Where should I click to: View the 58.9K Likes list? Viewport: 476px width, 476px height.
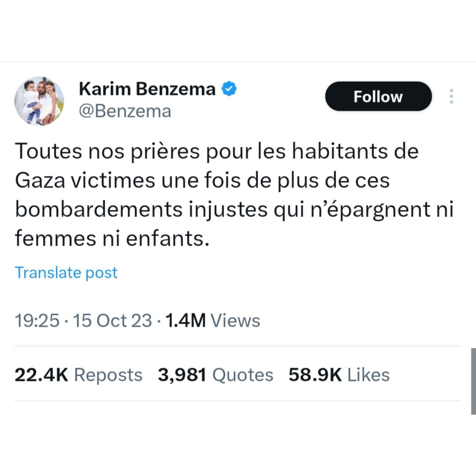[339, 375]
